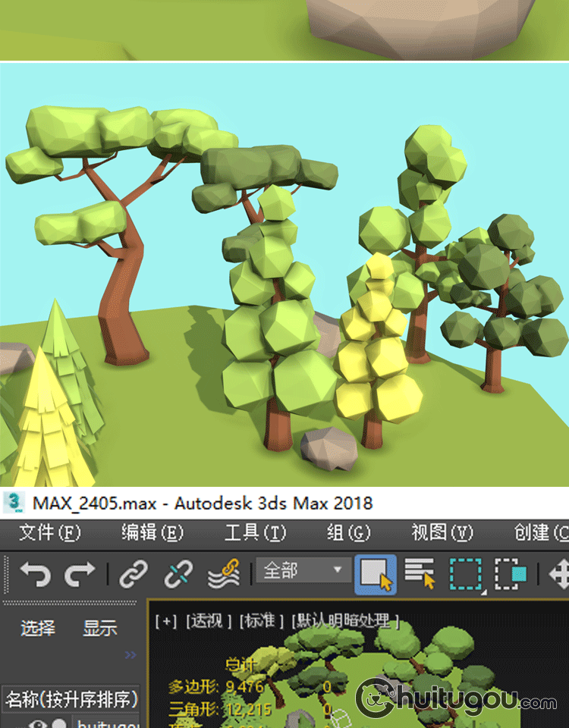This screenshot has height=728, width=569.
Task: Expand the [+] viewport general menu
Action: (x=165, y=621)
